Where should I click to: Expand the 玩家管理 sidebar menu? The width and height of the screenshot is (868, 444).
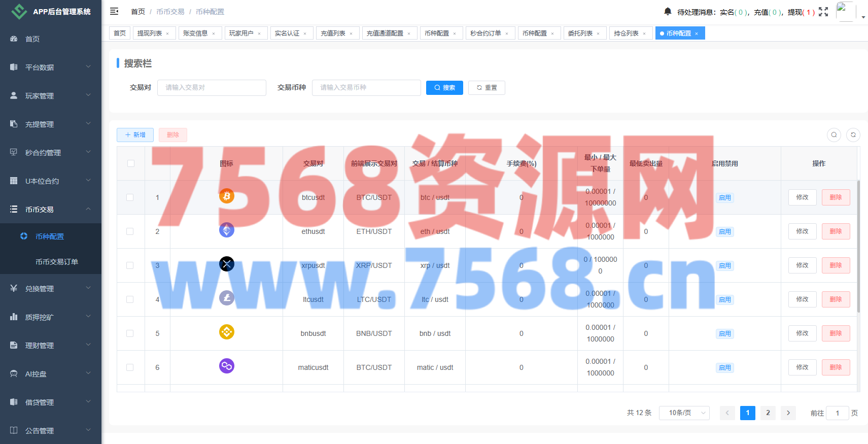point(51,96)
